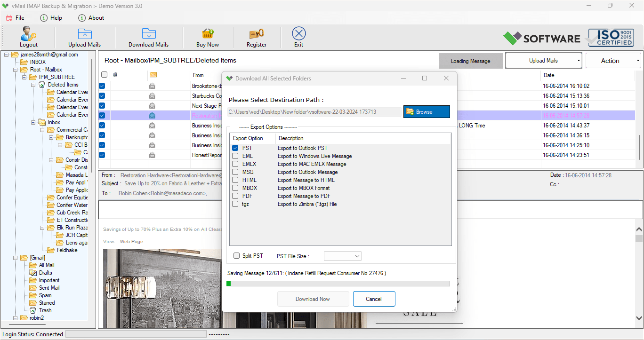Click the Web Page link in the preview
The height and width of the screenshot is (340, 644).
(131, 241)
